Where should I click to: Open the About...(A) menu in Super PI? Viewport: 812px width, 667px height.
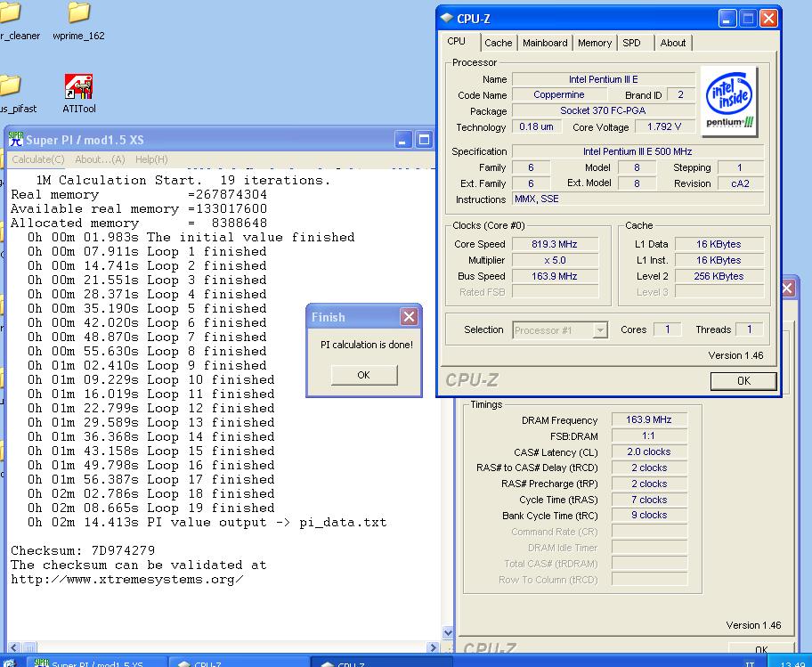tap(100, 159)
